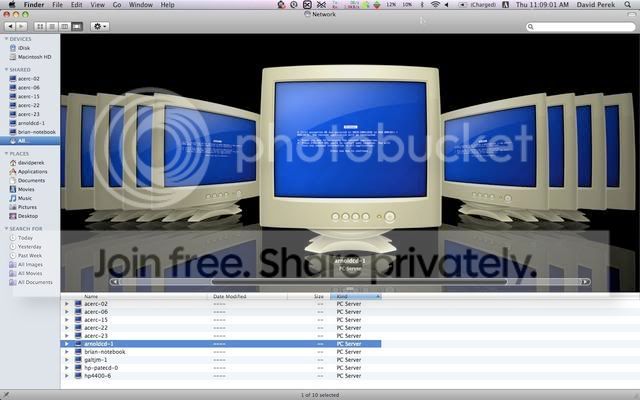Screen dimensions: 640x400
Task: Select Cover Flow view button
Action: click(77, 27)
